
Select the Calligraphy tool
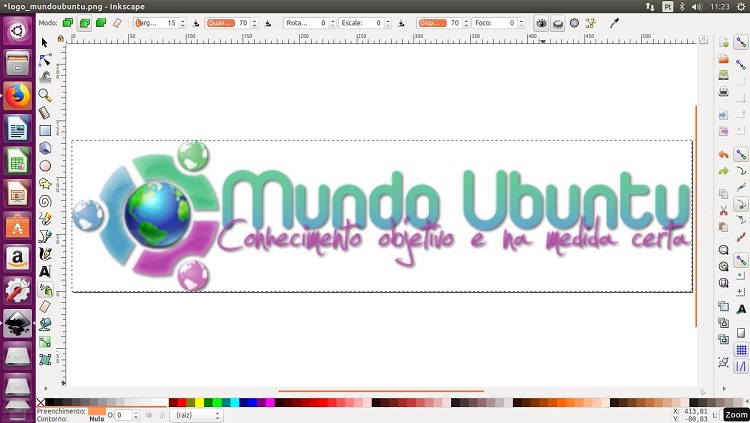[x=45, y=254]
